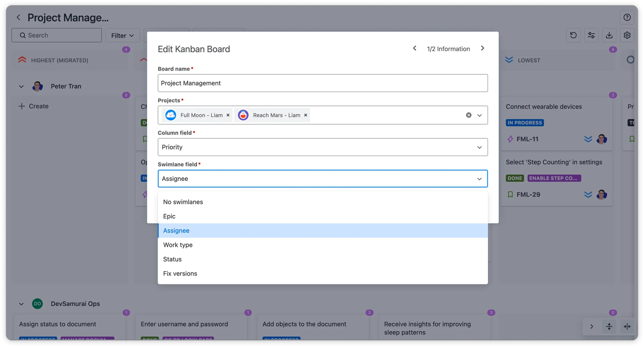Click the DONE status badge on FML-29 card

click(x=514, y=178)
